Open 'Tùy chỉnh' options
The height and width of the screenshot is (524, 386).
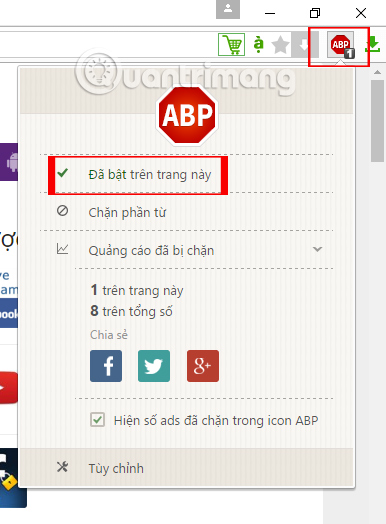tap(186, 468)
